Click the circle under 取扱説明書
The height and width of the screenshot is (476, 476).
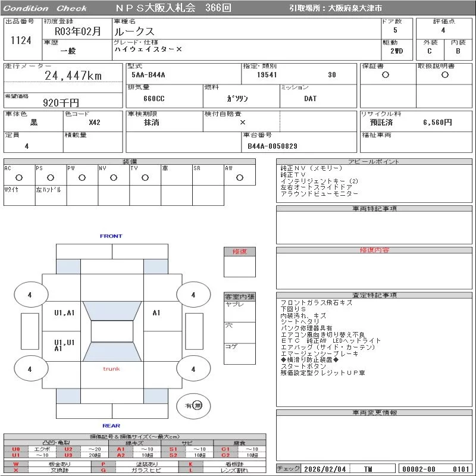tap(444, 75)
